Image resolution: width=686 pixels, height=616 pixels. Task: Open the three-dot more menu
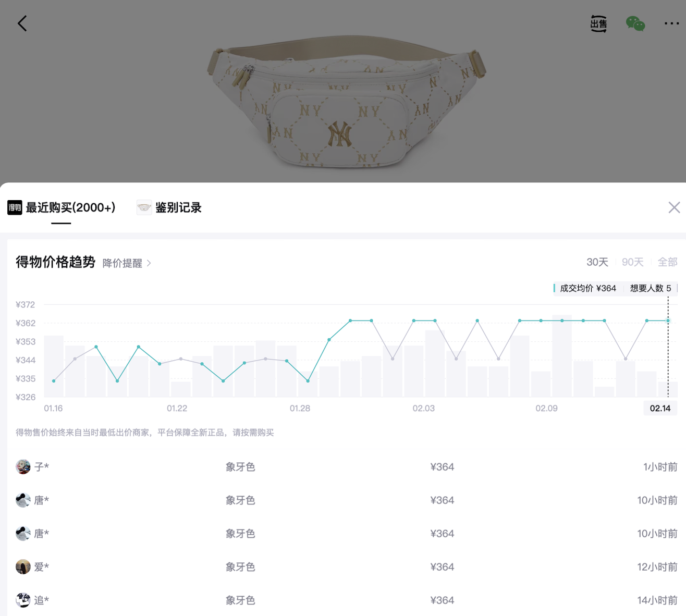point(671,23)
